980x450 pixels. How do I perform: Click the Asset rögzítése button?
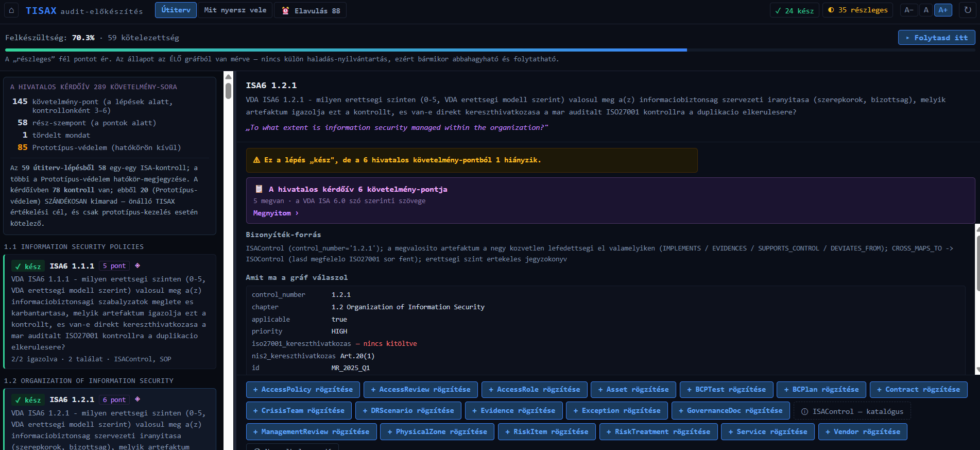[633, 390]
